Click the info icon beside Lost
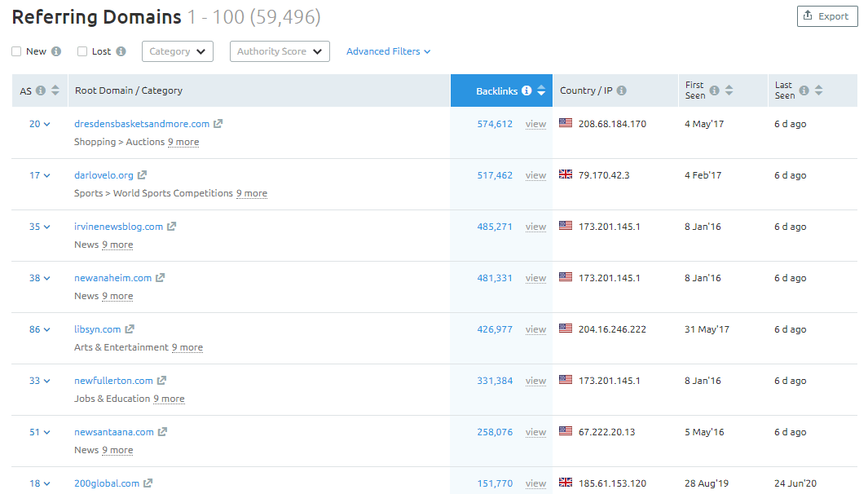Screen dimensions: 868x494 pyautogui.click(x=121, y=51)
